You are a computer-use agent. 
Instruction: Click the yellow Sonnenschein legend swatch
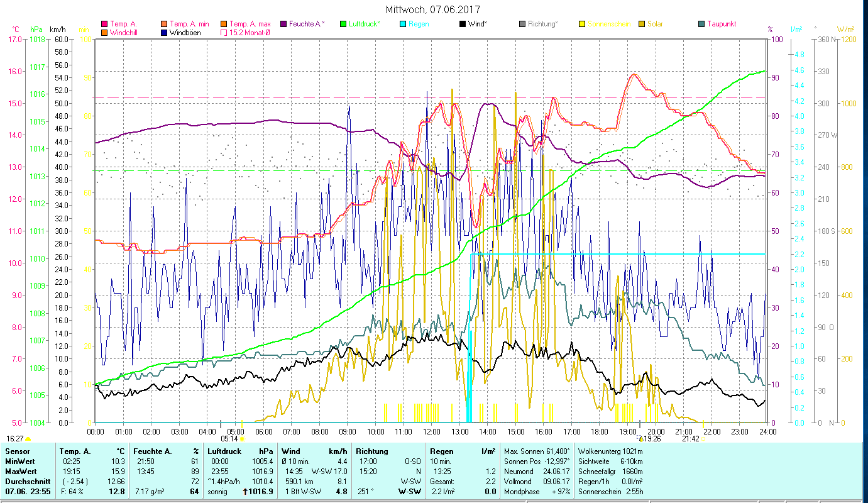tap(581, 24)
